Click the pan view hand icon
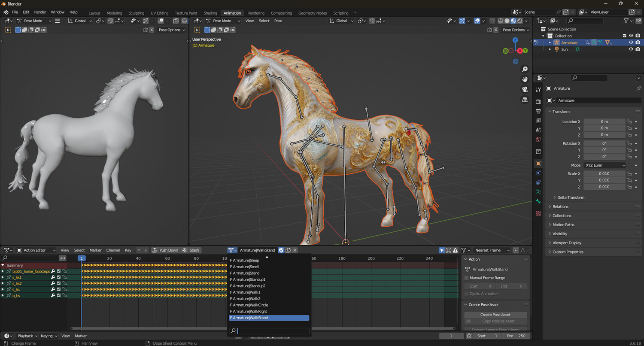Screen dimensions: 644x346 tap(525, 79)
